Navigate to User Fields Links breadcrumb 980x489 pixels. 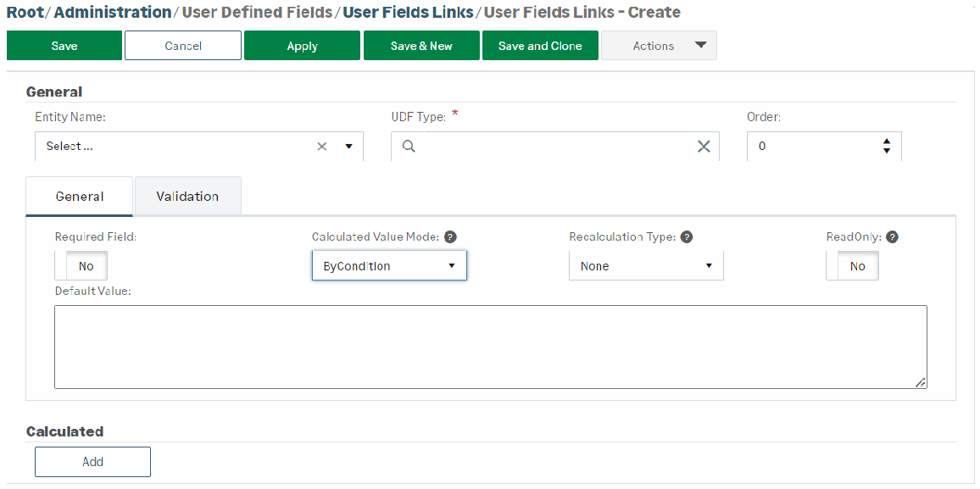click(408, 13)
